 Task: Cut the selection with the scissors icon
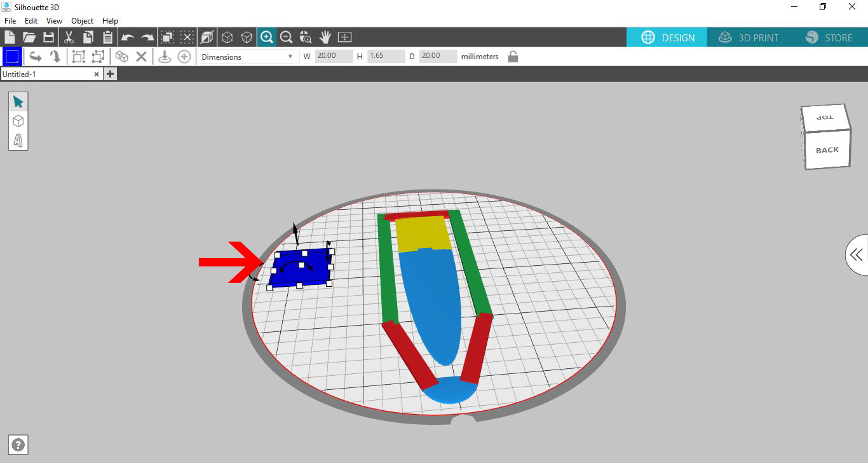69,37
